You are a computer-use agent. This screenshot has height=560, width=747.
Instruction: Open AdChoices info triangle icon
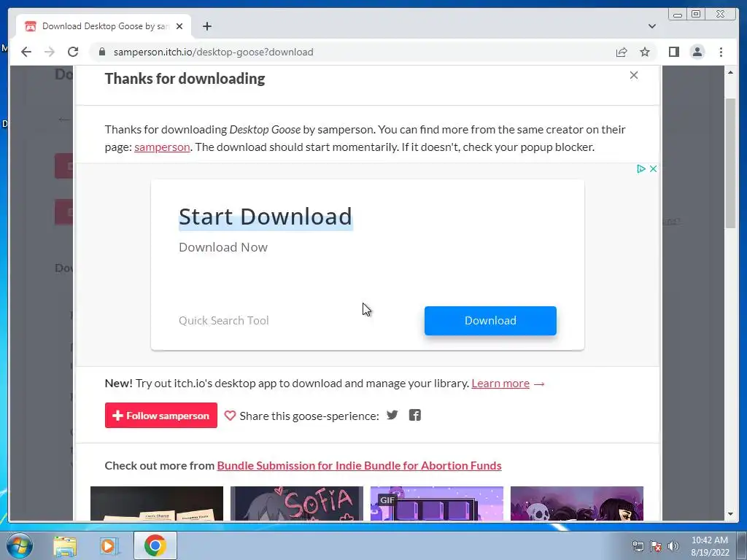tap(641, 168)
